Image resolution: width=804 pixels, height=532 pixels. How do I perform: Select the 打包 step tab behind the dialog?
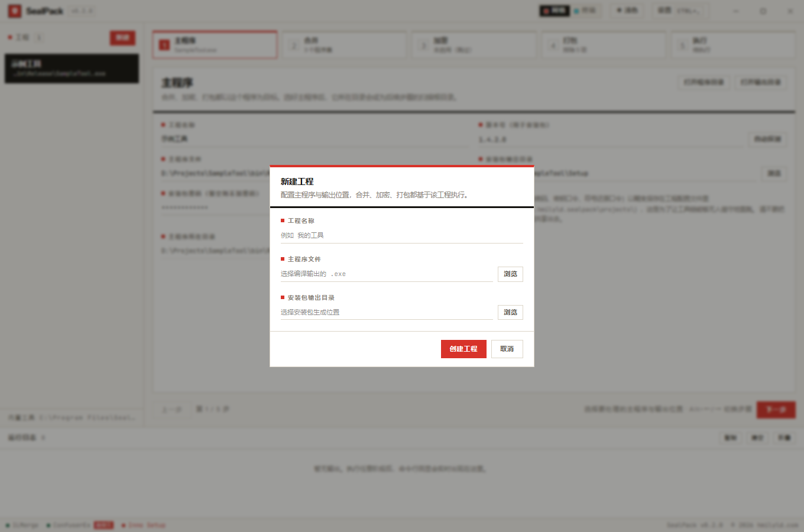[604, 45]
